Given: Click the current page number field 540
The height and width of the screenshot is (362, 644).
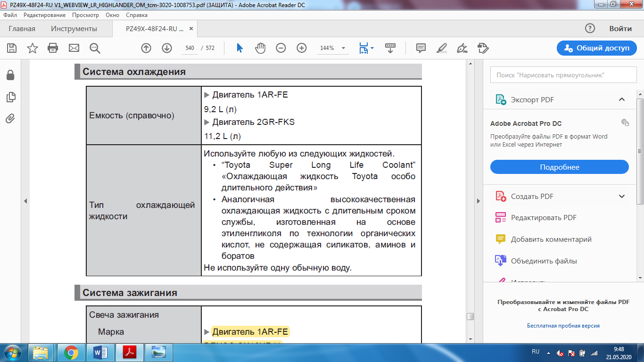Looking at the screenshot, I should click(x=190, y=48).
